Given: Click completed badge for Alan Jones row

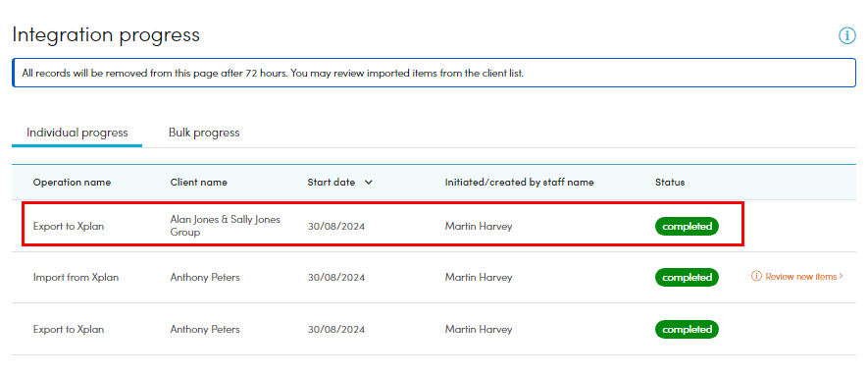Looking at the screenshot, I should coord(687,226).
